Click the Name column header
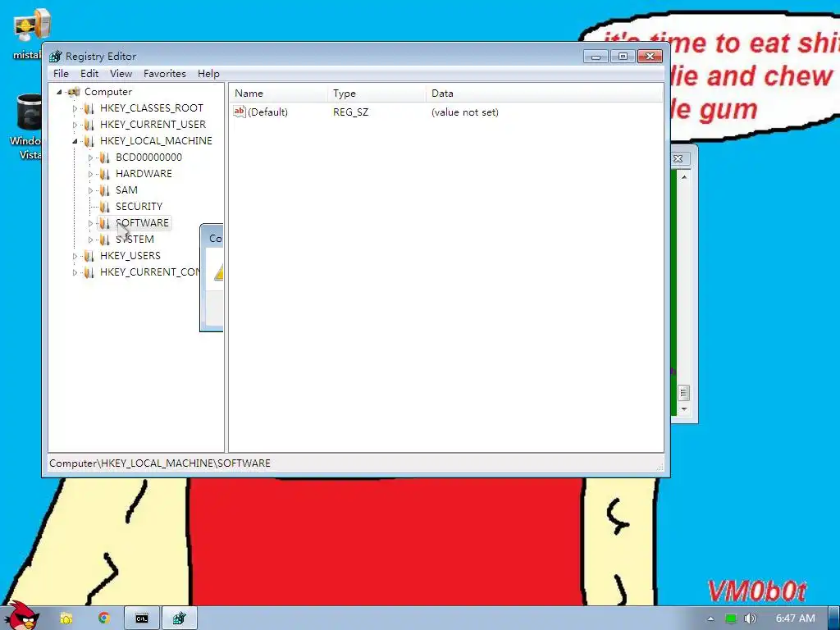This screenshot has width=840, height=630. tap(279, 94)
